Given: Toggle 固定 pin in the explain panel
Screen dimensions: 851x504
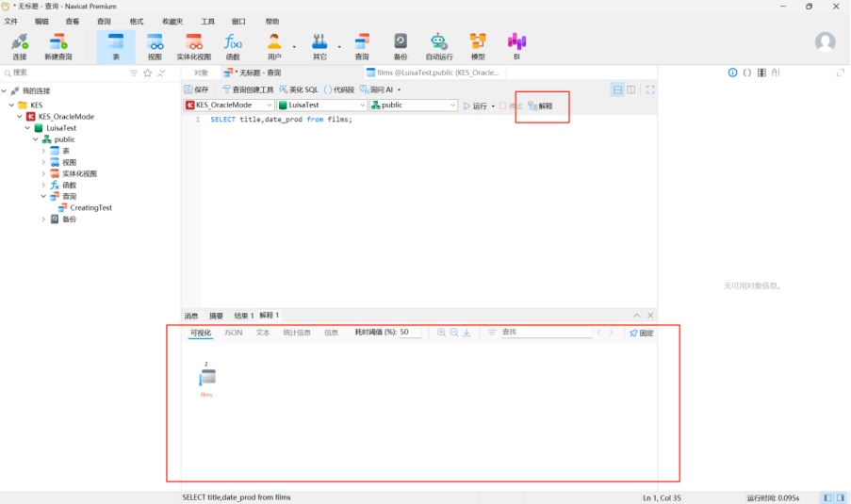Looking at the screenshot, I should (641, 333).
